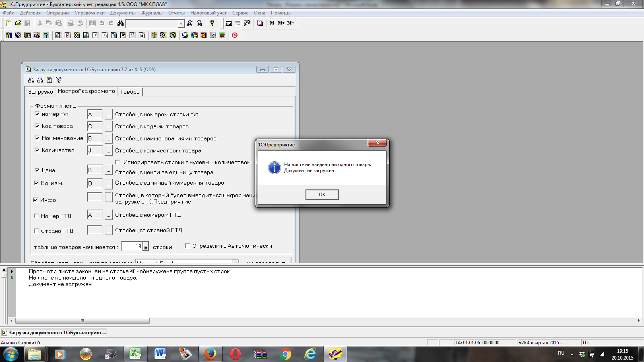Uncheck the 'номер п\п' checkbox

point(37,114)
